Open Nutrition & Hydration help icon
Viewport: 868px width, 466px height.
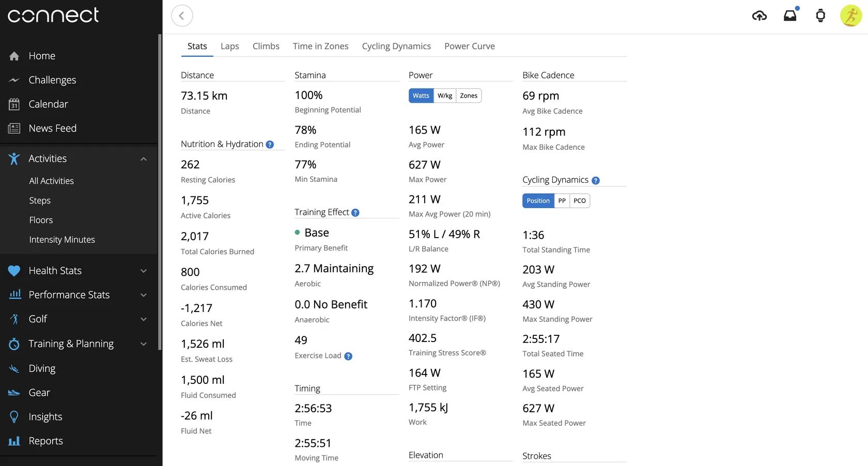(270, 145)
